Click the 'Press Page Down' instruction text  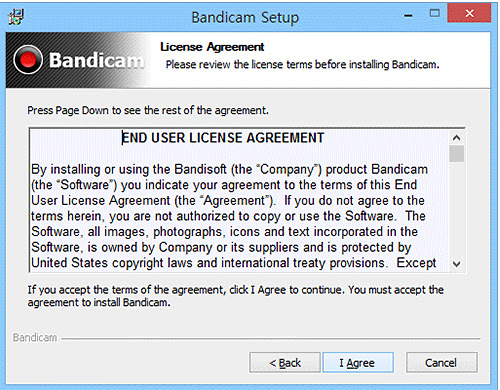[148, 110]
